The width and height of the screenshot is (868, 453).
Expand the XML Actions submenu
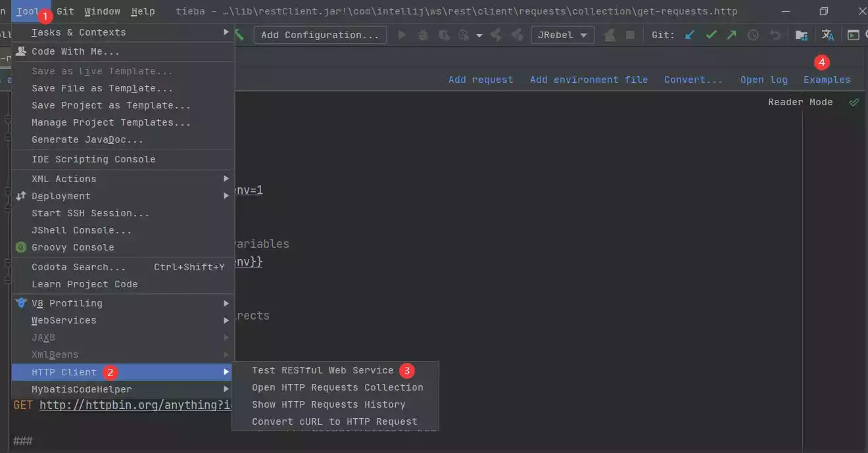coord(124,179)
